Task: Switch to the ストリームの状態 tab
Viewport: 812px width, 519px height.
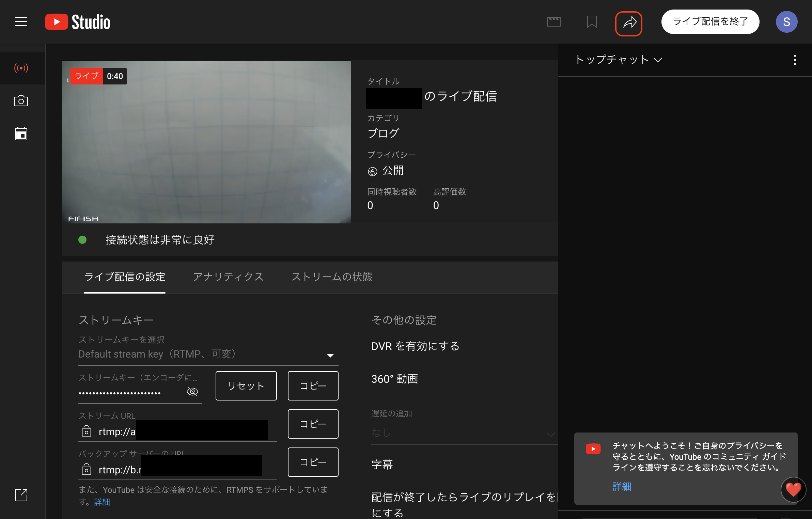Action: [x=332, y=277]
